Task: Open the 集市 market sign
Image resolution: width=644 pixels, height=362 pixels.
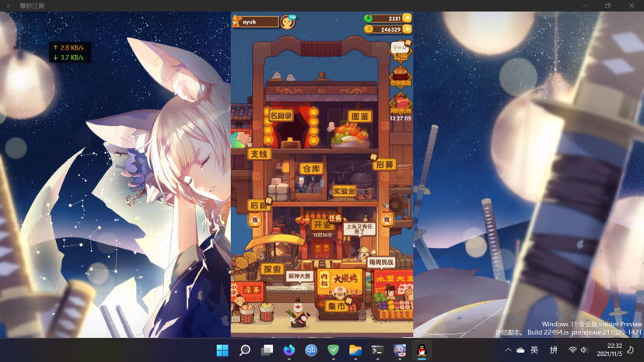Action: coord(338,306)
